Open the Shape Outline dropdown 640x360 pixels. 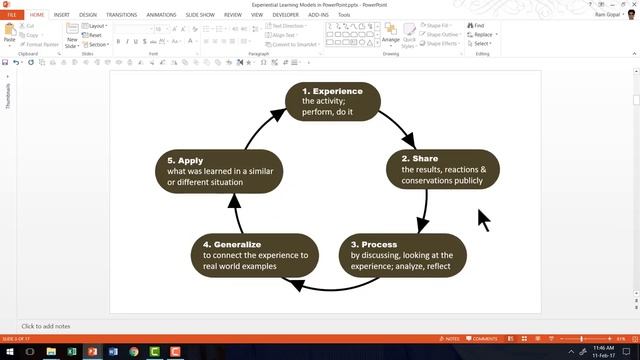point(440,34)
